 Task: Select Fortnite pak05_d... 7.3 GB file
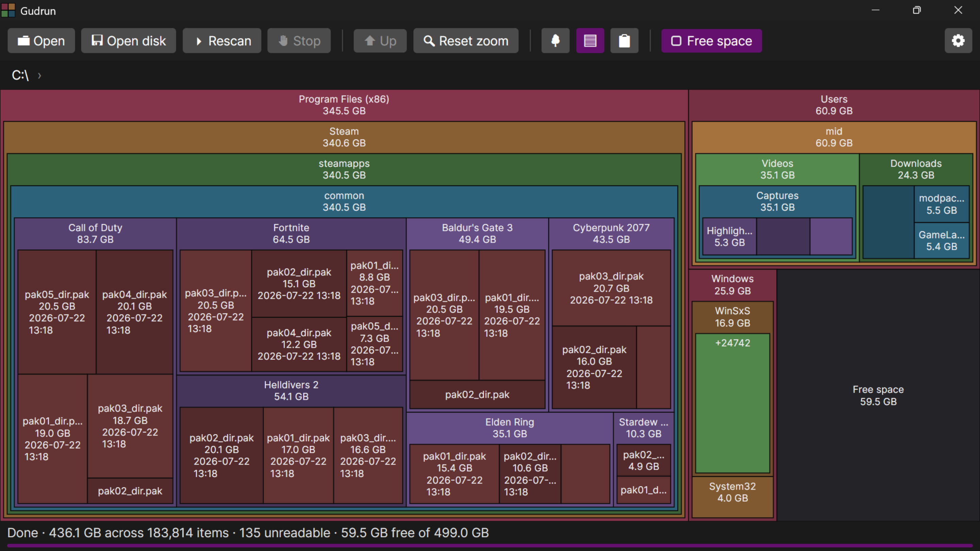375,344
